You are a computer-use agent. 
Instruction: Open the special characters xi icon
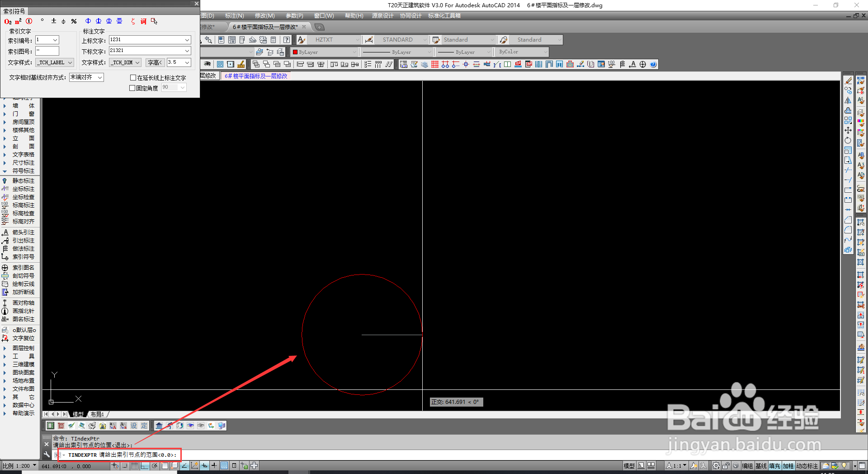tap(133, 21)
